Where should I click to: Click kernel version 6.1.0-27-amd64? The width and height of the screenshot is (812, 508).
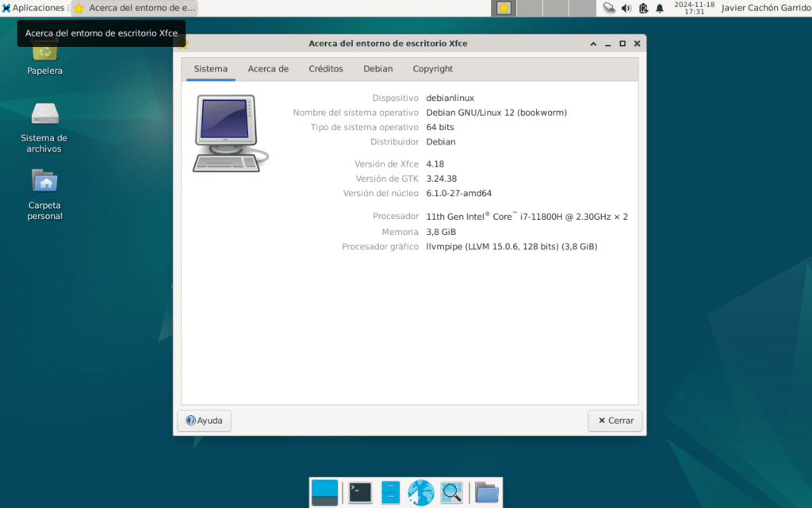point(459,193)
